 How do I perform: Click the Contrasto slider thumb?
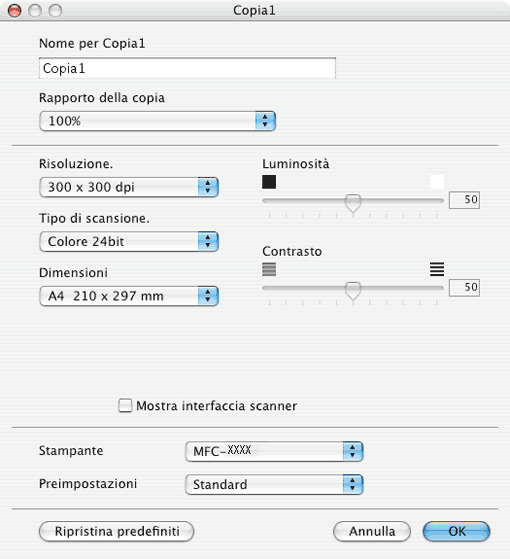[353, 291]
